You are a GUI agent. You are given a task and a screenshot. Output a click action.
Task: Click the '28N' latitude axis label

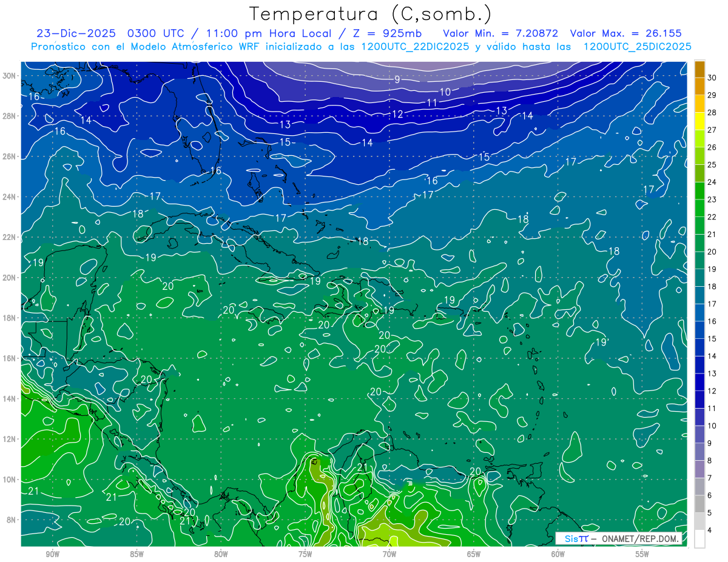click(x=9, y=116)
